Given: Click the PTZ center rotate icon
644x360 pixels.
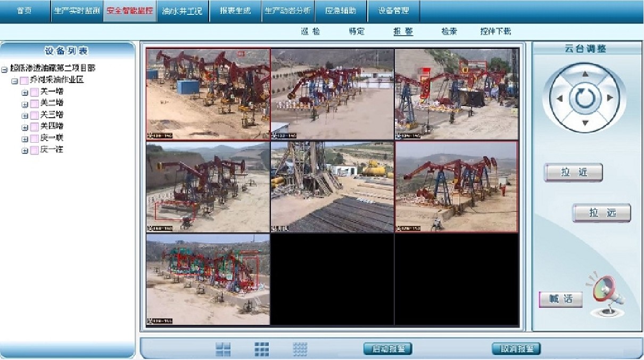Looking at the screenshot, I should point(584,99).
